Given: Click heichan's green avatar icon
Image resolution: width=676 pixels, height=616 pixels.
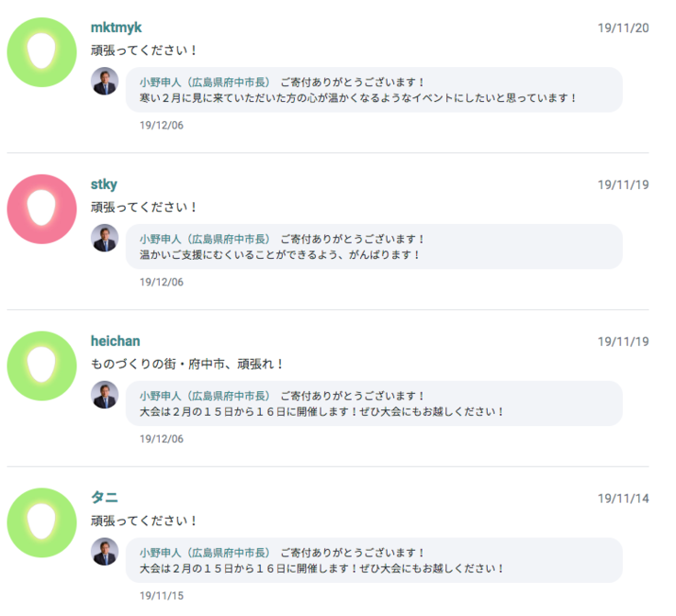Looking at the screenshot, I should (41, 365).
